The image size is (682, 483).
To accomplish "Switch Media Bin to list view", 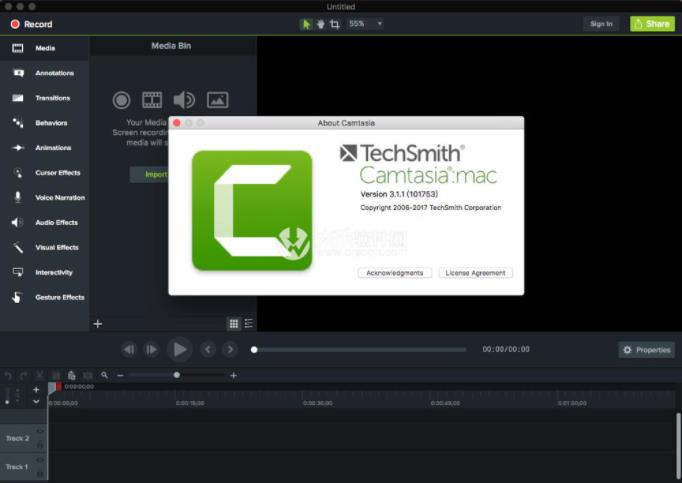I will (x=248, y=323).
